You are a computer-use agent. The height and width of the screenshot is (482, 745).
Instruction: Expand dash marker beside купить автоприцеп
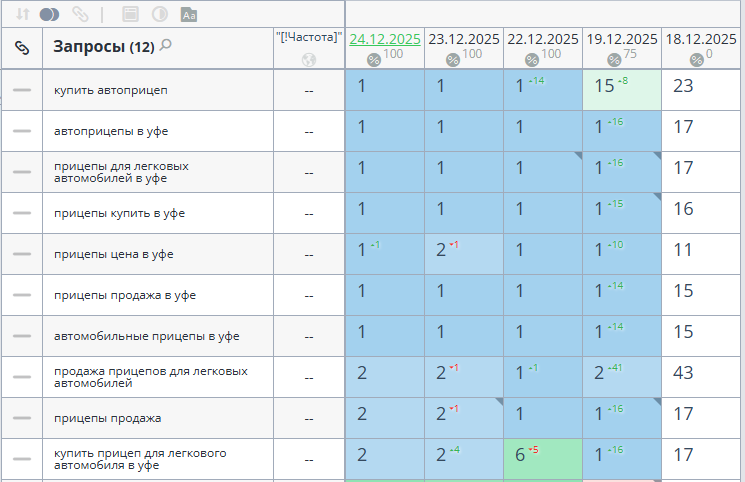(22, 90)
